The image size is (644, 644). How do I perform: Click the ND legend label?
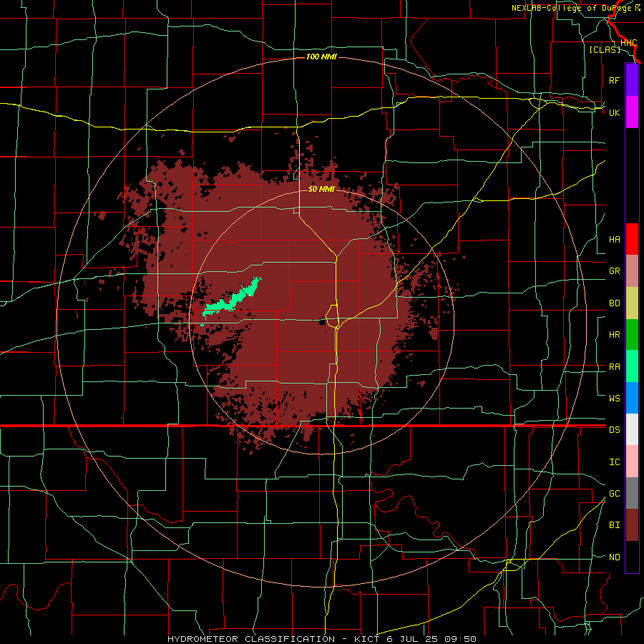pos(615,557)
